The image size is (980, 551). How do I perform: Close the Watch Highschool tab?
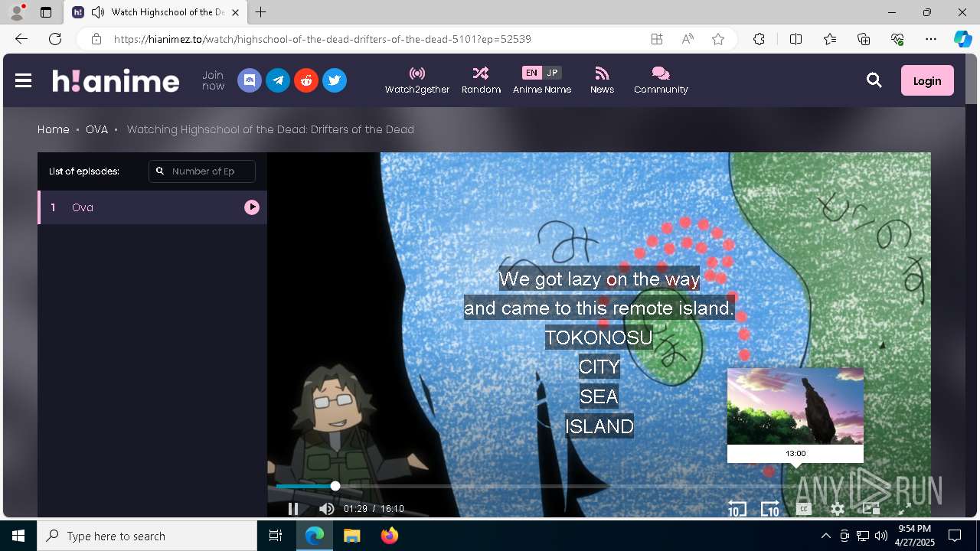235,12
